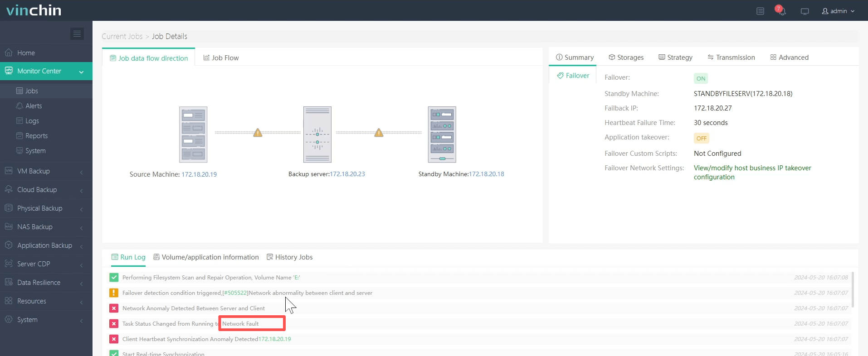The height and width of the screenshot is (356, 868).
Task: Select the Run Log tab
Action: coord(128,257)
